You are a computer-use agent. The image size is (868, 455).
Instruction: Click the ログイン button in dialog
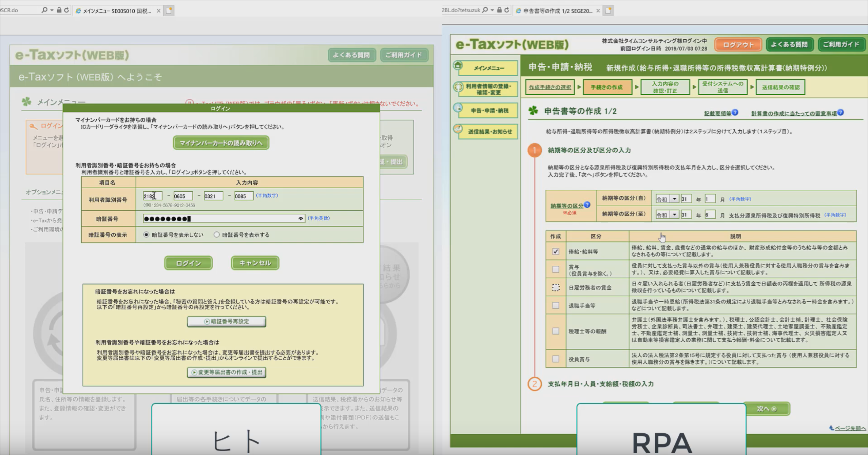pyautogui.click(x=188, y=263)
